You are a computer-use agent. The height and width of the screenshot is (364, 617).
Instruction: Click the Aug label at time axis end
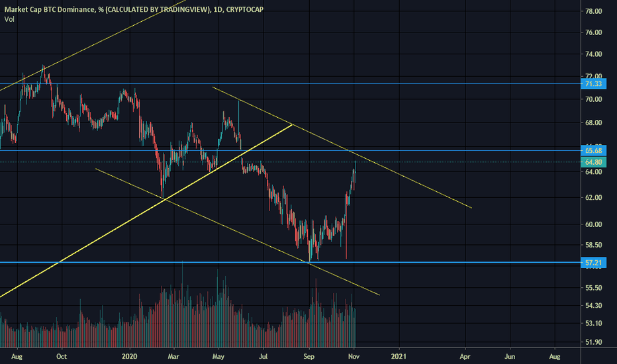(x=555, y=357)
